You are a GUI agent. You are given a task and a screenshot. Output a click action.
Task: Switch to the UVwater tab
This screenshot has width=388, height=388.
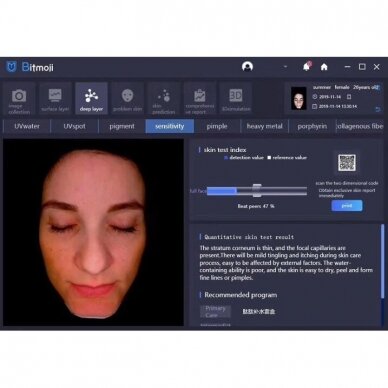tap(27, 126)
